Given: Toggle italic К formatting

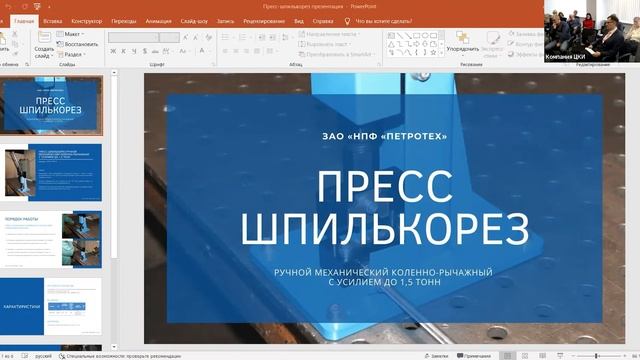Looking at the screenshot, I should click(x=123, y=51).
